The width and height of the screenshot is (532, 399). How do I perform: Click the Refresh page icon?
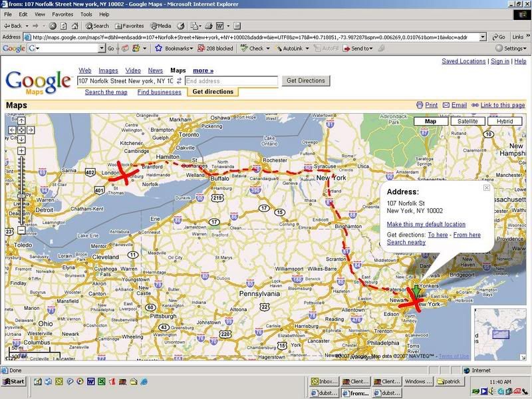tap(63, 26)
